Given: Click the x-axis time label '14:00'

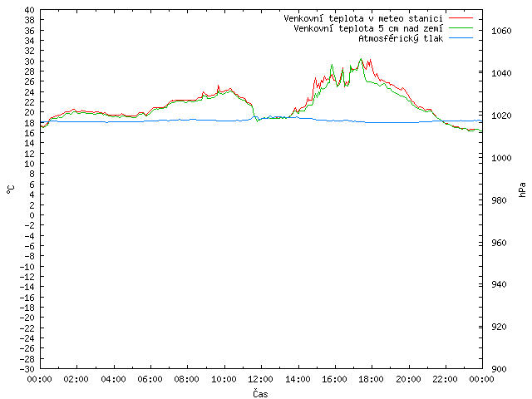Looking at the screenshot, I should click(298, 379).
